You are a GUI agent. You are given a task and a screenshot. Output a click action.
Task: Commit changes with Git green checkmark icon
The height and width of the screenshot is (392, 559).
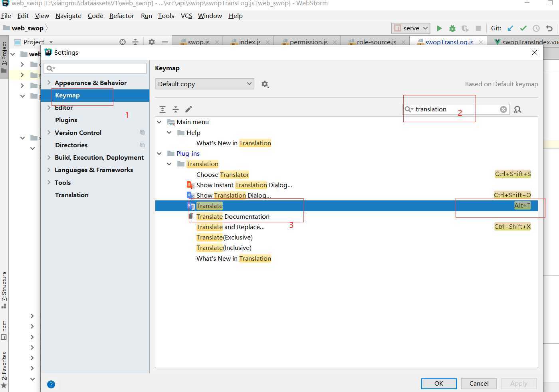[523, 28]
